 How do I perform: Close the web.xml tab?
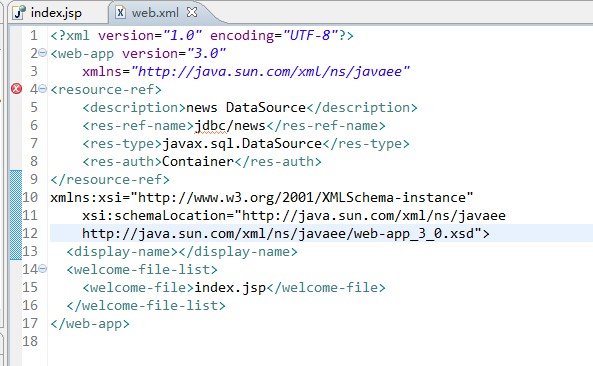click(x=192, y=12)
